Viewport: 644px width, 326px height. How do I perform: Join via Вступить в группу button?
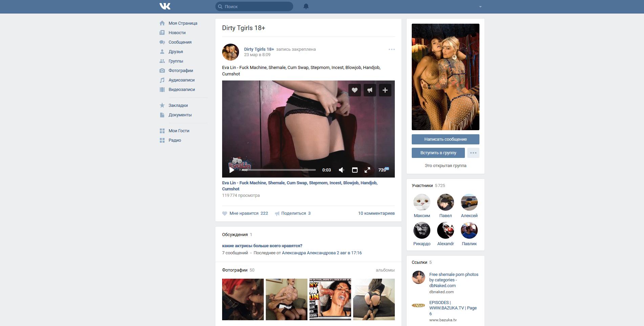438,153
